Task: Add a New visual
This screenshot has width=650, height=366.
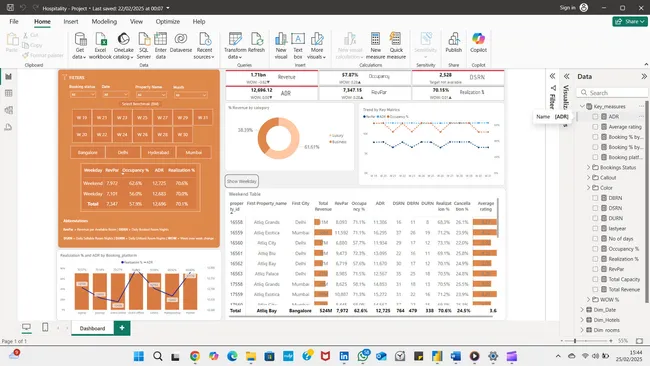Action: [281, 46]
